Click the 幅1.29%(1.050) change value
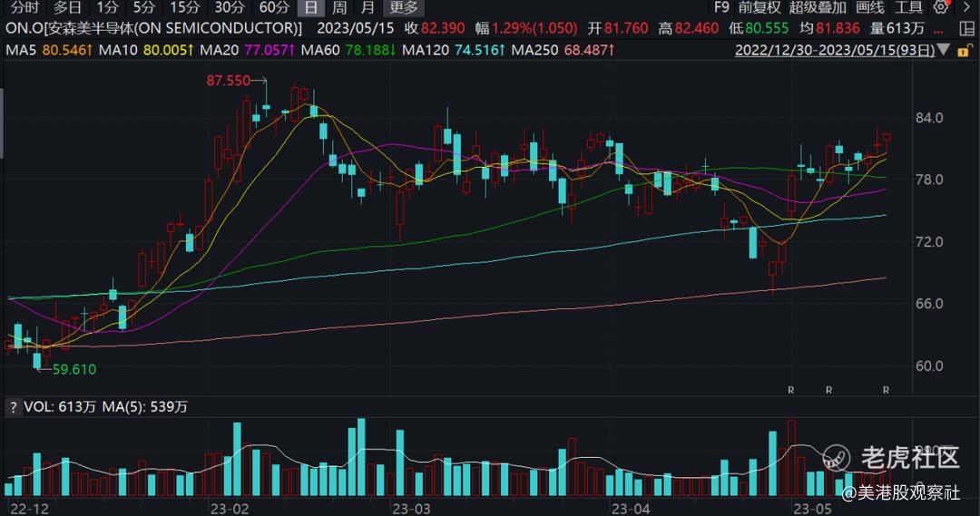 coord(526,28)
